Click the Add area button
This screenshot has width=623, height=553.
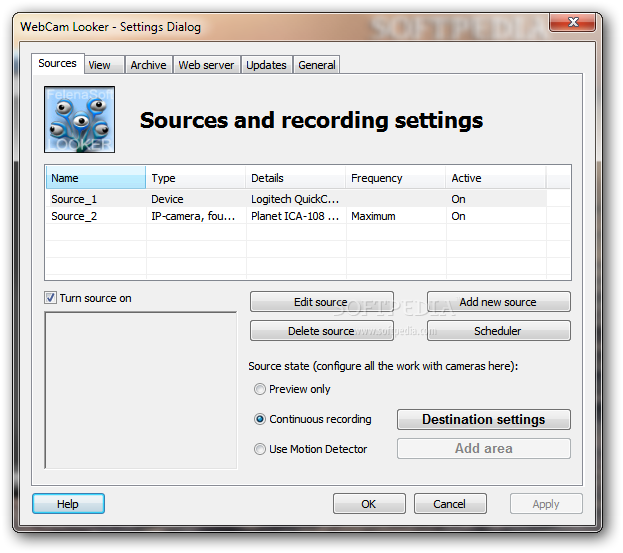click(484, 449)
